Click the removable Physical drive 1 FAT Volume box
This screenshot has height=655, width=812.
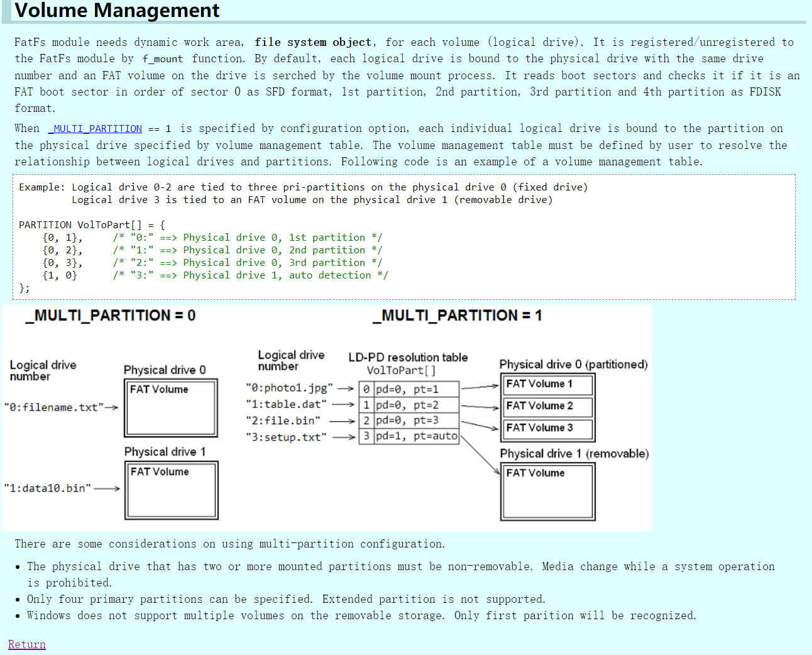click(x=547, y=491)
